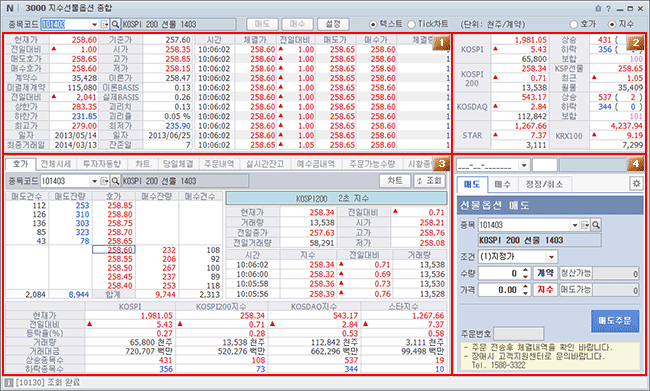Open the 매수 tab in the order panel

pyautogui.click(x=502, y=184)
